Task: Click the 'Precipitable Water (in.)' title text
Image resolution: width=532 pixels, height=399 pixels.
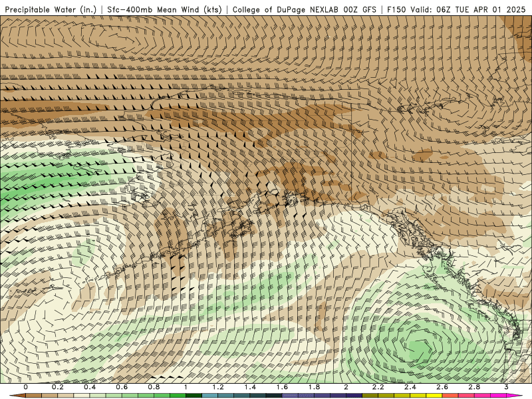Action: tap(51, 9)
